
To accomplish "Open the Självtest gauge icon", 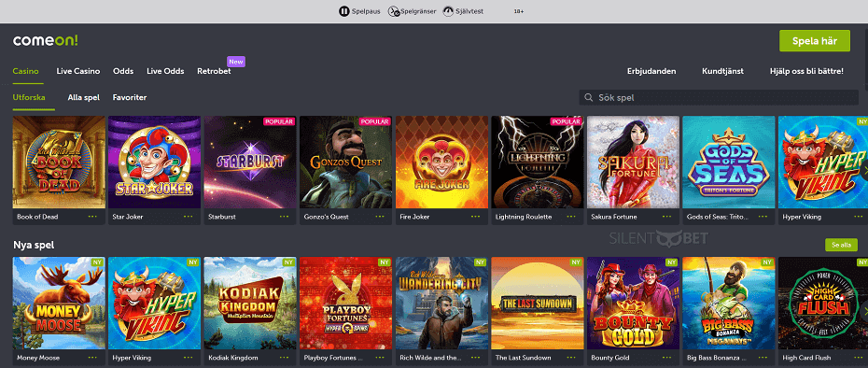I will click(x=448, y=11).
